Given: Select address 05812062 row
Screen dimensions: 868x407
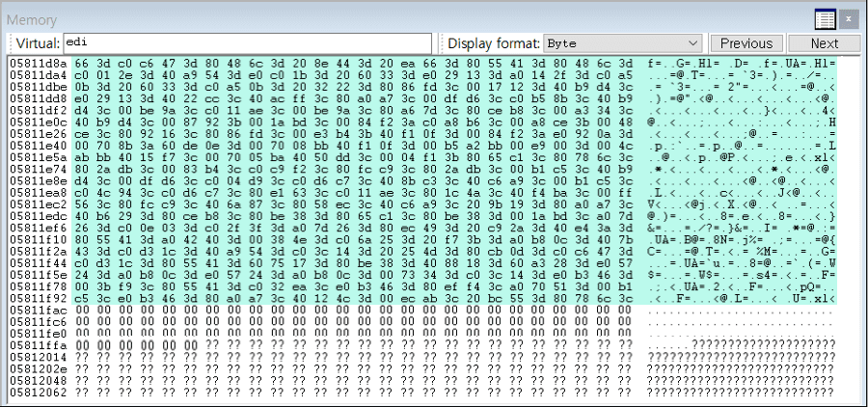Looking at the screenshot, I should point(39,392).
